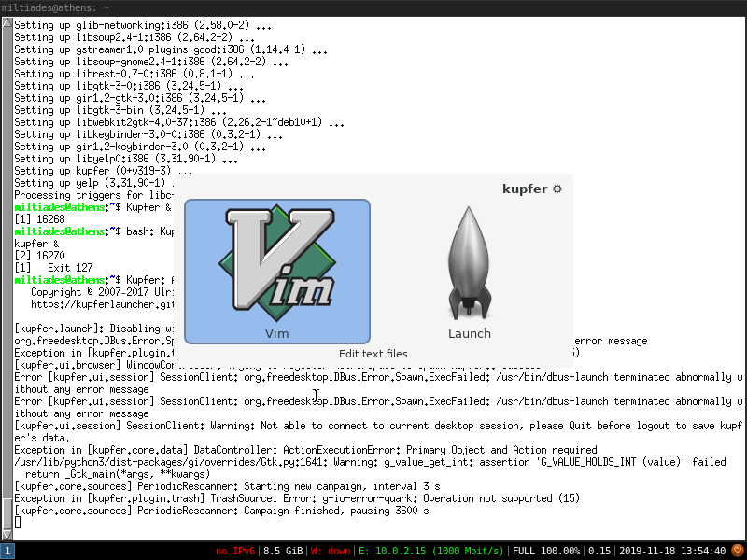Click the 'Edit text files' description
Viewport: 747px width, 560px height.
(x=373, y=354)
